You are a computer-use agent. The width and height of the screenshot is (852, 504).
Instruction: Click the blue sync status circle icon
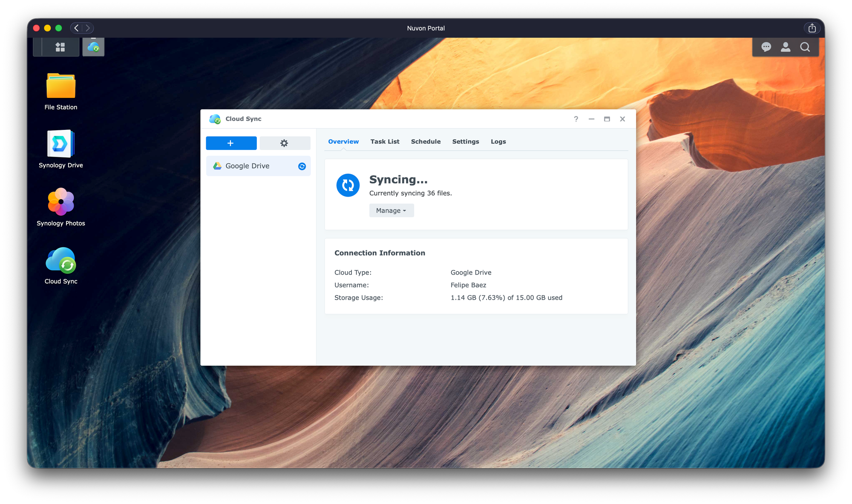click(x=348, y=185)
